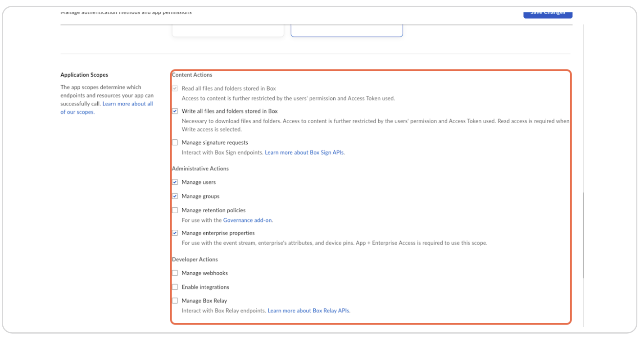Click the Read all files checkbox

[175, 88]
